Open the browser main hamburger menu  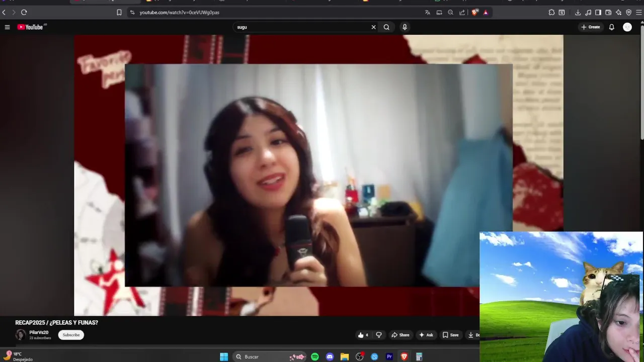638,12
